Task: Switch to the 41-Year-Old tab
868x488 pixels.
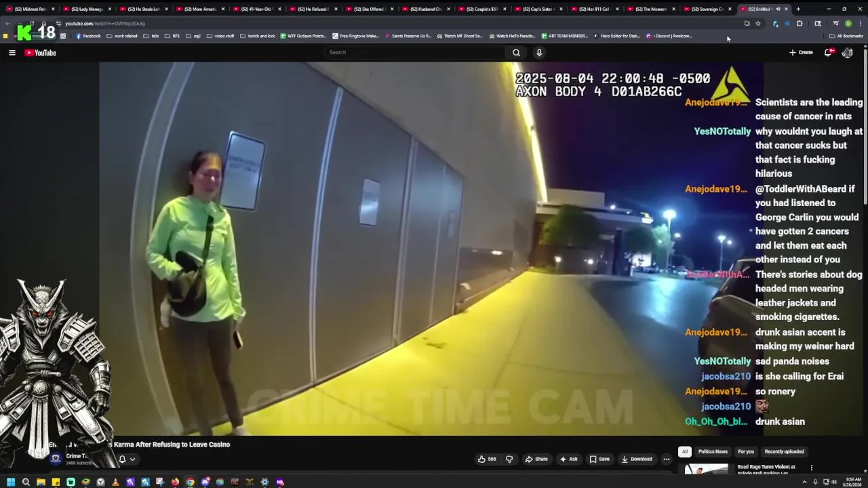Action: (256, 9)
